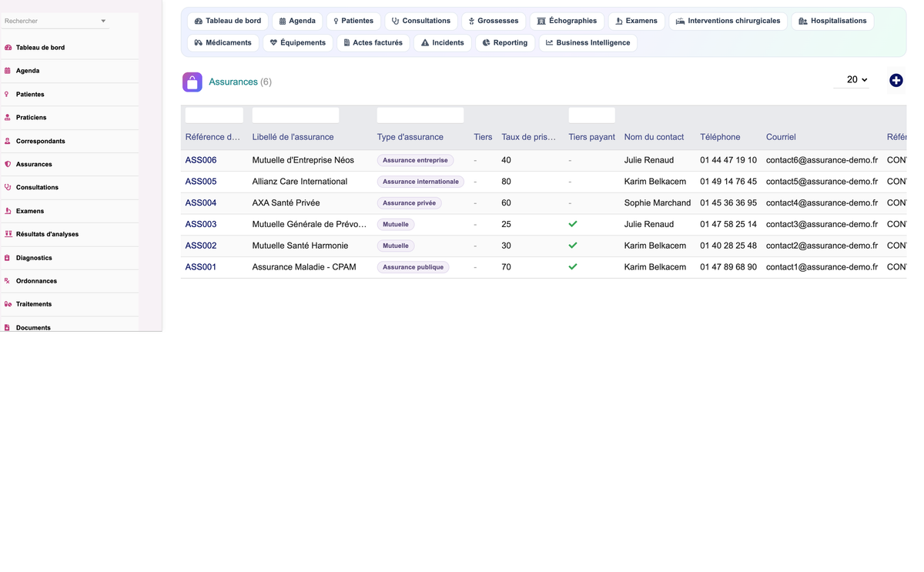Open the Rechercher sidebar search dropdown
The height and width of the screenshot is (572, 924).
click(x=55, y=21)
